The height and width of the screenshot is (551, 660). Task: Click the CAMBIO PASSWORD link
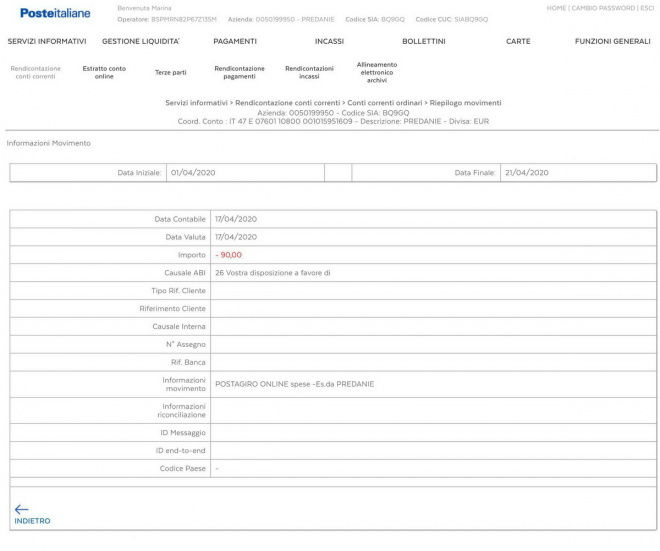coord(602,8)
